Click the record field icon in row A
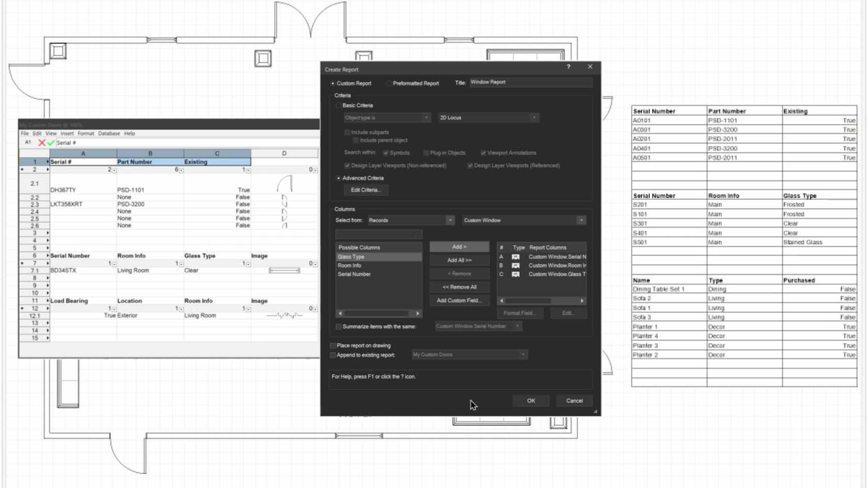The image size is (868, 488). 515,257
